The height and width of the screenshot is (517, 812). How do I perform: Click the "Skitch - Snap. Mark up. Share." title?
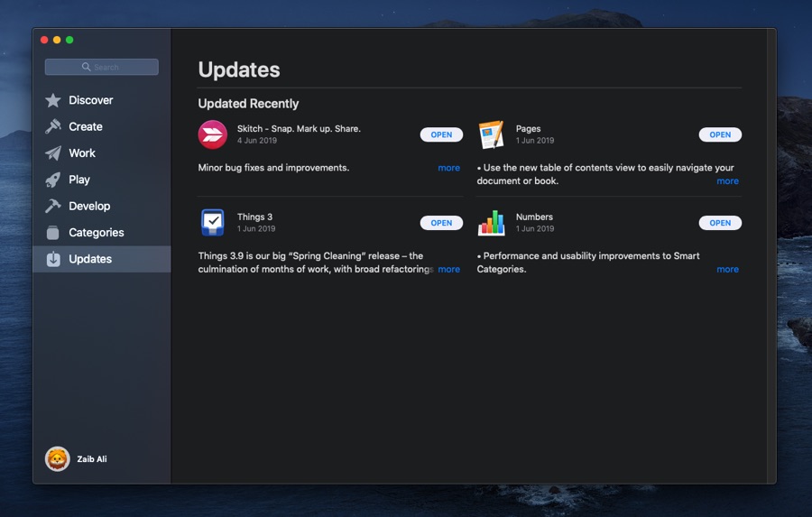coord(299,128)
